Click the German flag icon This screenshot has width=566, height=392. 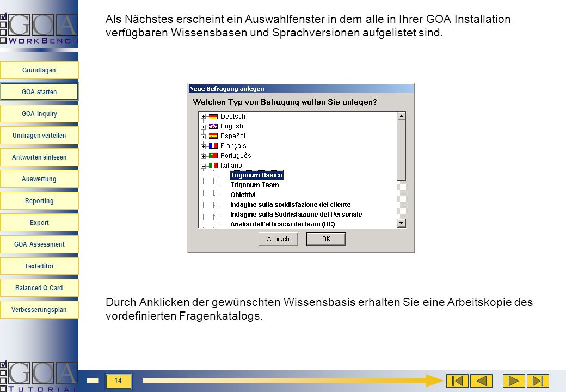[213, 116]
